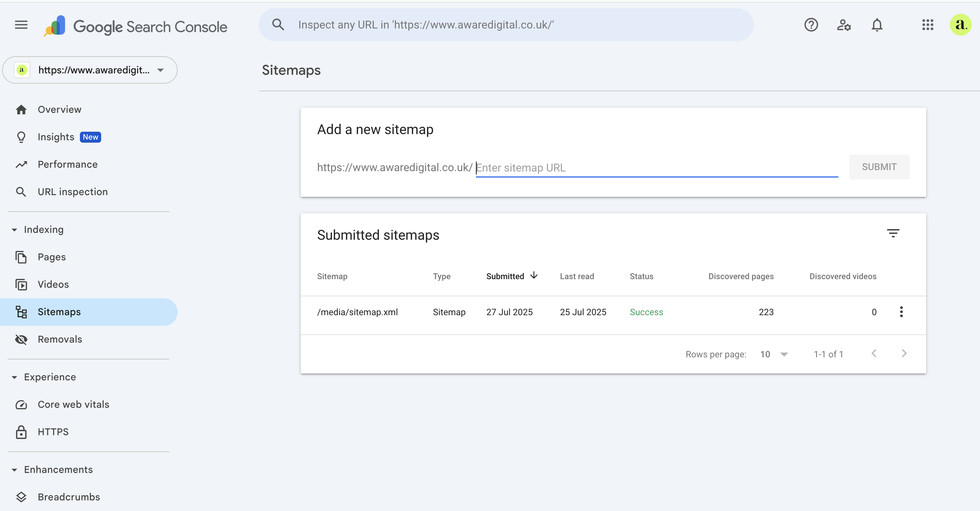The width and height of the screenshot is (980, 511).
Task: Open Pages report in the sidebar
Action: (89, 257)
